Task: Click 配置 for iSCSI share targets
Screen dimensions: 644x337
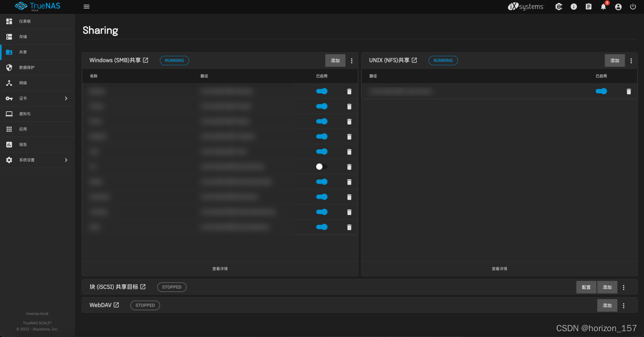Action: click(586, 287)
